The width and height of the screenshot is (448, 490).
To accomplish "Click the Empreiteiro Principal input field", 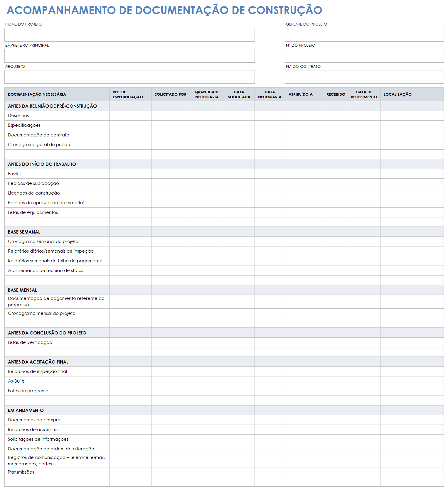I will pos(129,56).
